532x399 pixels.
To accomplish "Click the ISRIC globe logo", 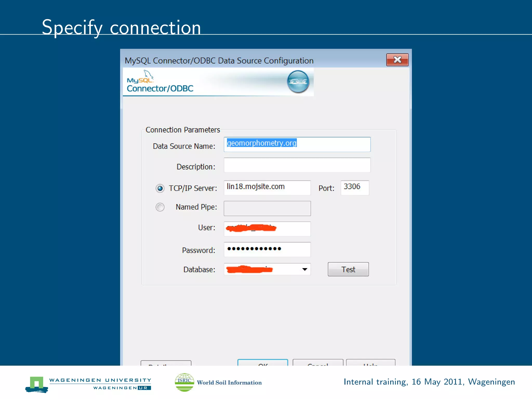I will [184, 382].
